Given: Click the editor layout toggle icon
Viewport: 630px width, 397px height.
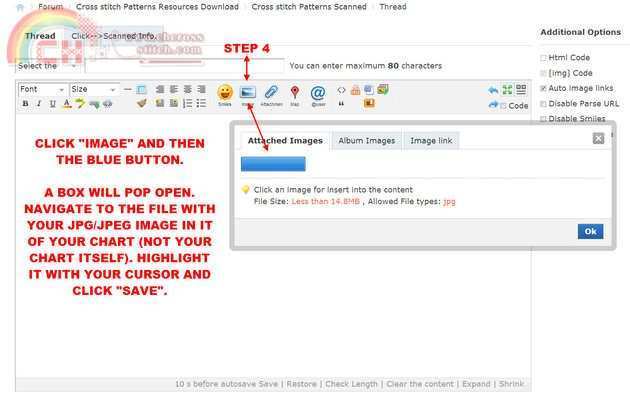Looking at the screenshot, I should [x=521, y=89].
